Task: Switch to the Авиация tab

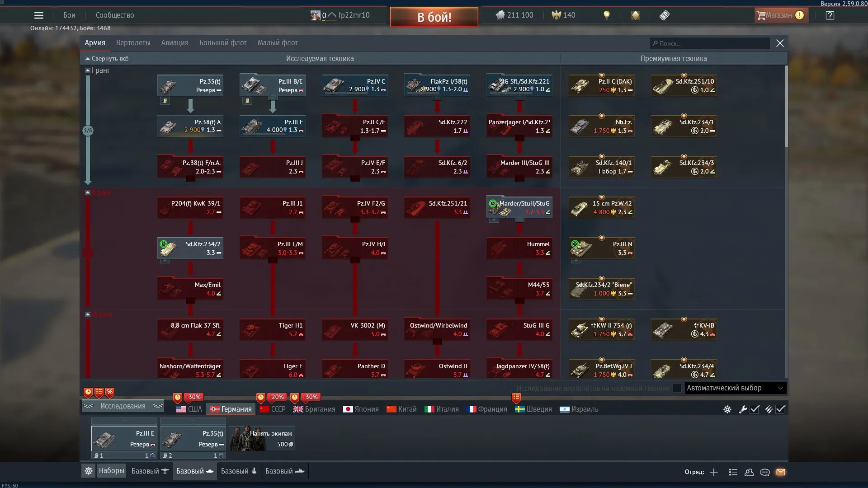Action: click(175, 43)
